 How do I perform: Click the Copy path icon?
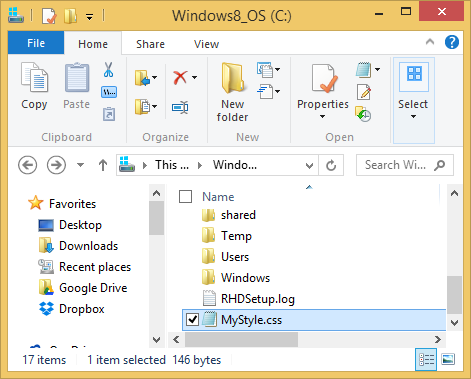109,92
